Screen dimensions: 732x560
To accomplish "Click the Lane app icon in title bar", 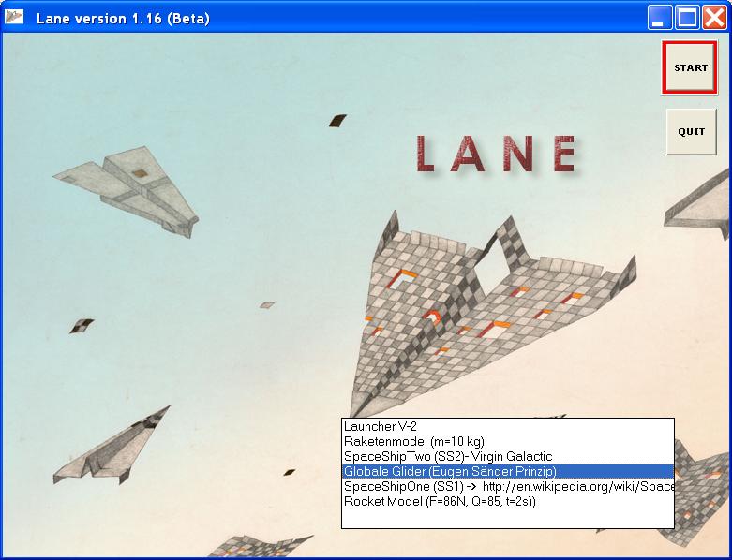I will click(x=15, y=18).
